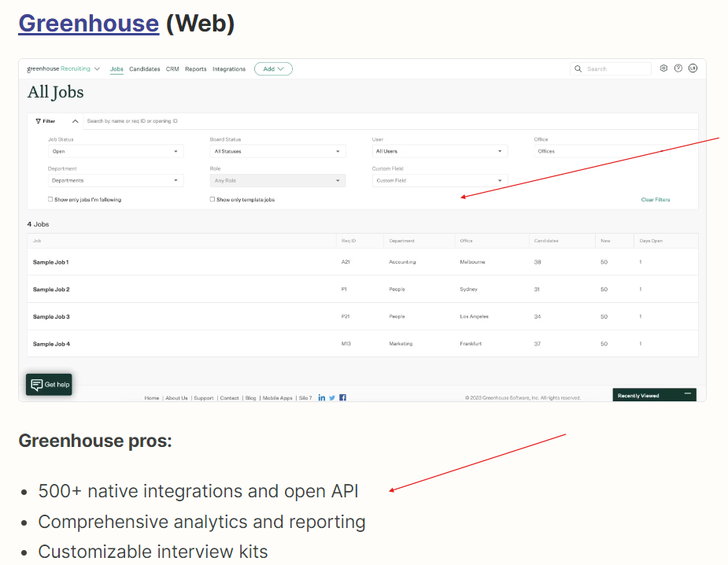Open the LinkedIn footer icon
The image size is (728, 565).
point(321,398)
